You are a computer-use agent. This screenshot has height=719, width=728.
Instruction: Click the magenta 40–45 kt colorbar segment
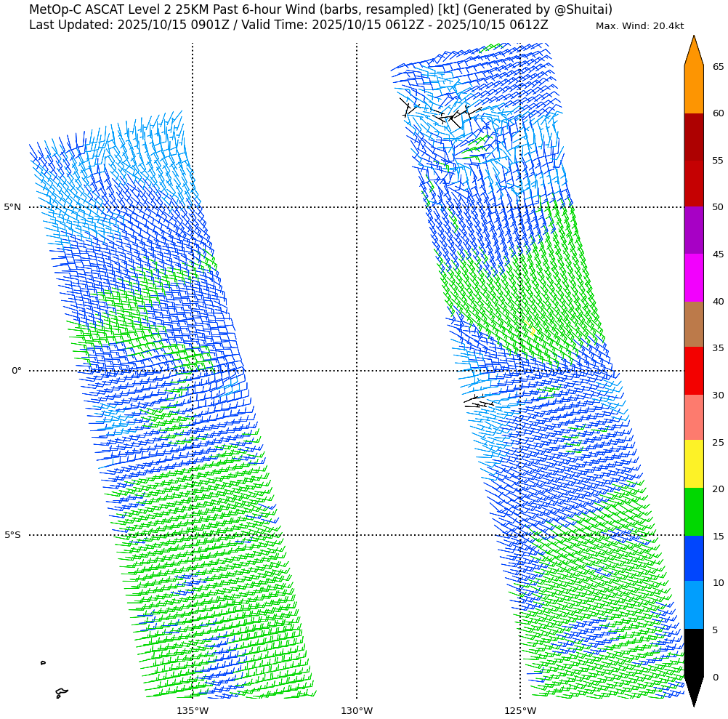pyautogui.click(x=694, y=278)
